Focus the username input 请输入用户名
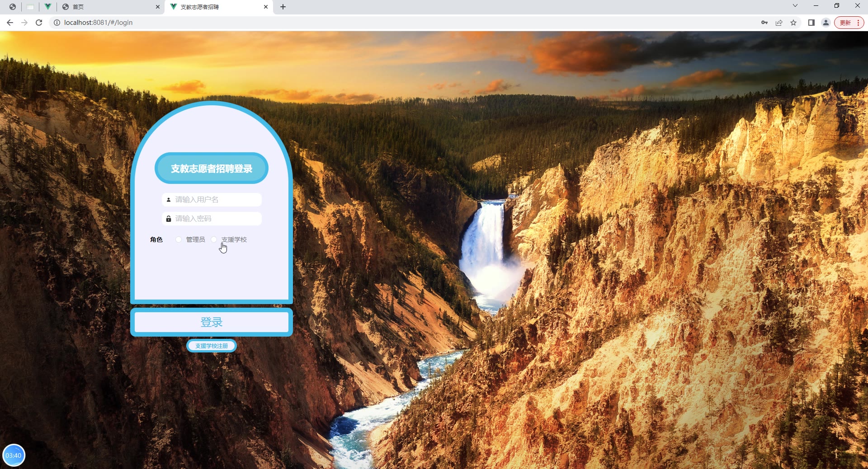 coord(212,200)
